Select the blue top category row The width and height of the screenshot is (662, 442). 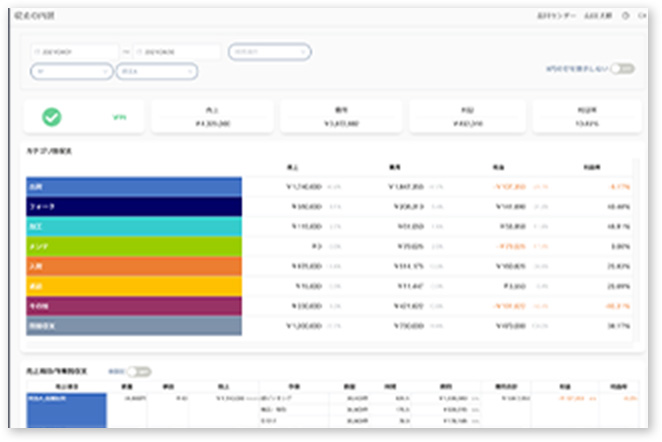[134, 186]
